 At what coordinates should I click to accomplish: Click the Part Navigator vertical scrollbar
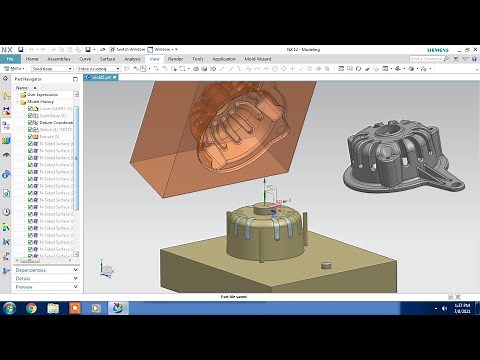pos(76,158)
